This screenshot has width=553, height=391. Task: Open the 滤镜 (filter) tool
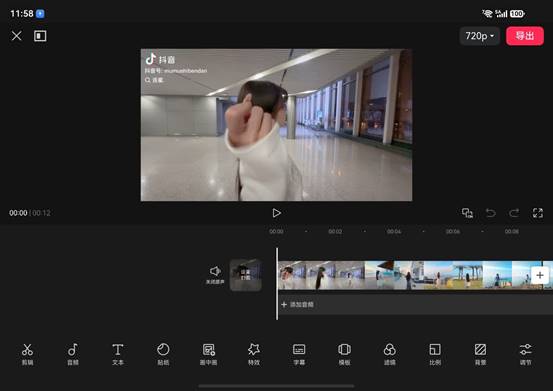[389, 354]
